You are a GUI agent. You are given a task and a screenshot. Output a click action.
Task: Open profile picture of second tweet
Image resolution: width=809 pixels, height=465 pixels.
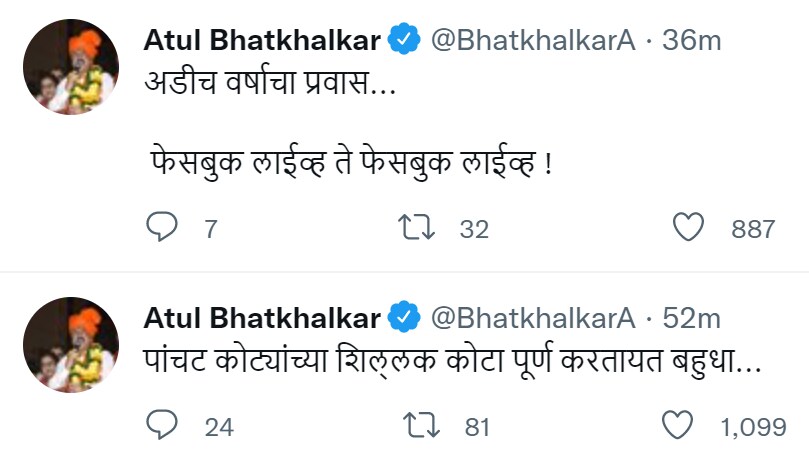pyautogui.click(x=71, y=345)
